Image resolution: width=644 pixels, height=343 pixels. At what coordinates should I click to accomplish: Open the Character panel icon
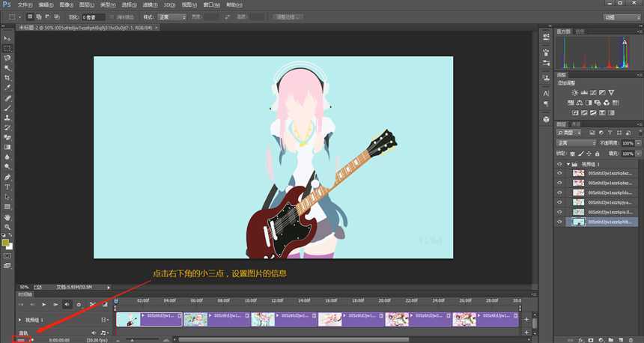pos(546,94)
